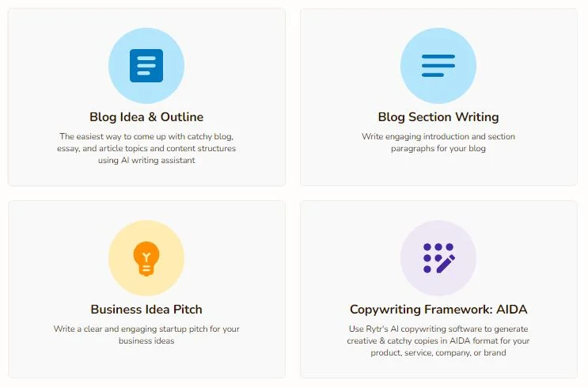Image resolution: width=588 pixels, height=388 pixels.
Task: Open the Business Idea Pitch heading
Action: (x=146, y=309)
